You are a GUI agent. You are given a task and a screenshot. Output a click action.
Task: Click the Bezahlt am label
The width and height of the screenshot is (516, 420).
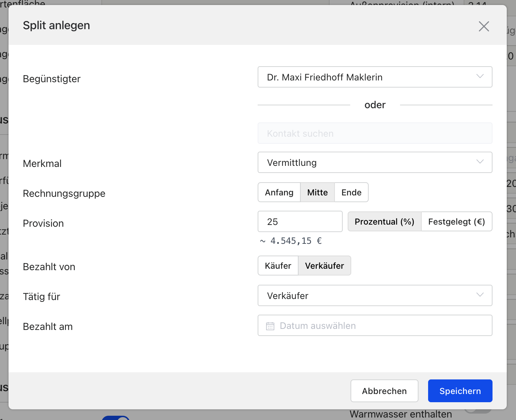[48, 326]
